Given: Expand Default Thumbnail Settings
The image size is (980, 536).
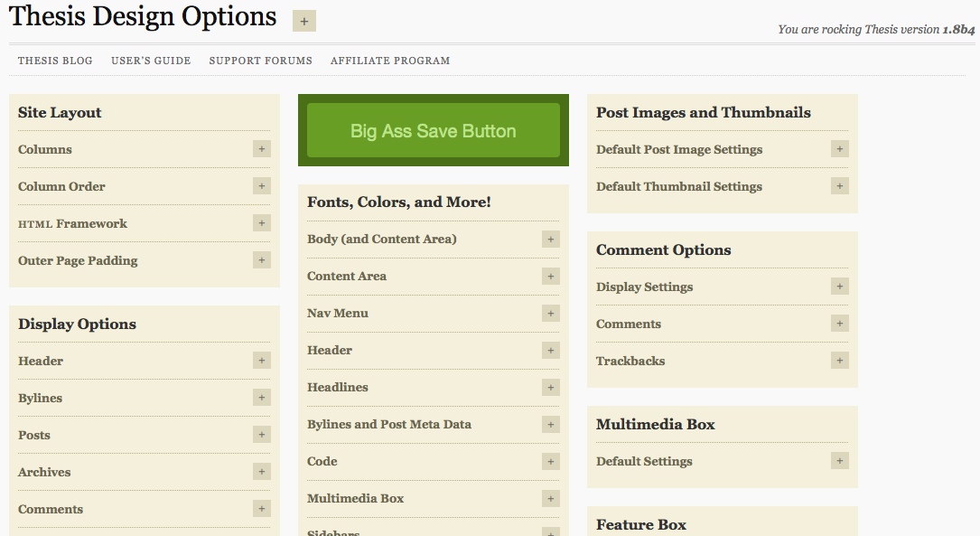Looking at the screenshot, I should [840, 186].
